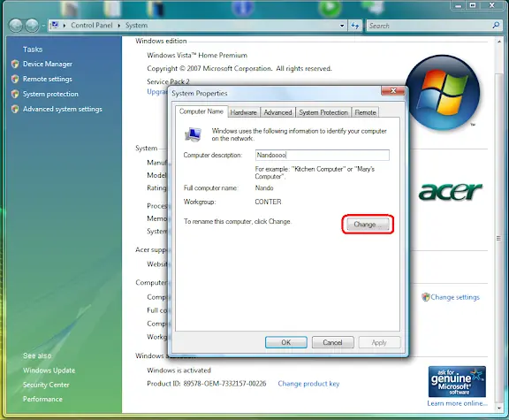Click OK in System Properties dialog
The height and width of the screenshot is (420, 509).
286,342
